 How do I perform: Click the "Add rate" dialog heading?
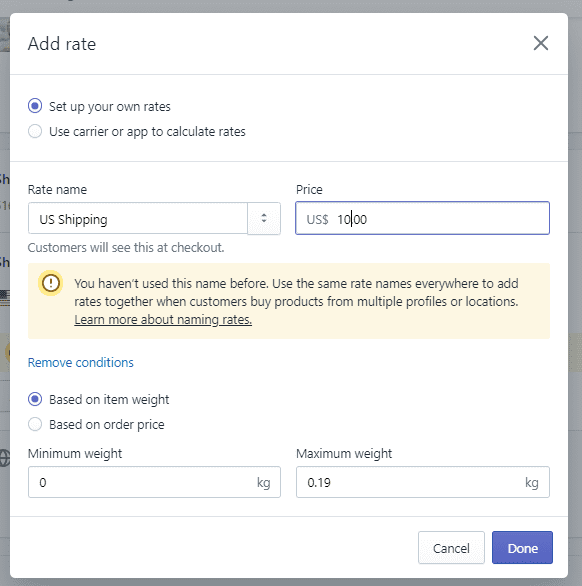62,44
